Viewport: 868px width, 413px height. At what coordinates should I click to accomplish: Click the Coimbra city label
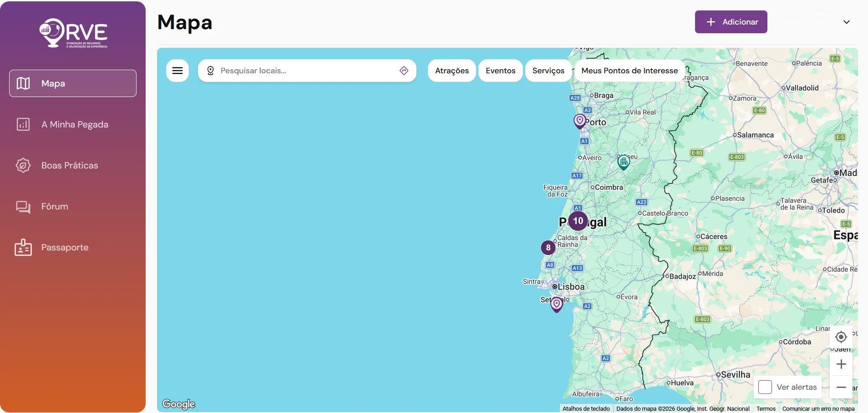click(609, 187)
